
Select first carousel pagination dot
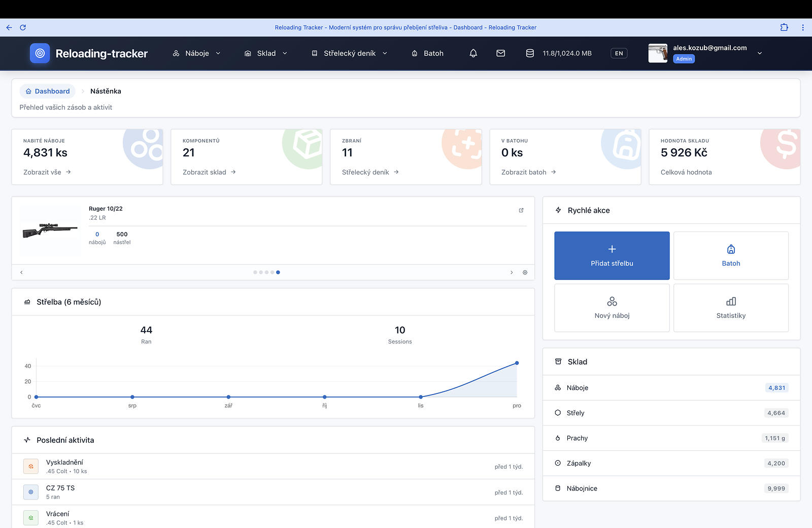pos(255,273)
